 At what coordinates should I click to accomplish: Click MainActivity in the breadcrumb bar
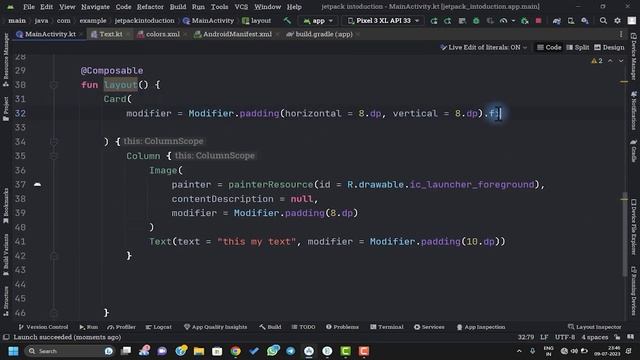coord(209,20)
